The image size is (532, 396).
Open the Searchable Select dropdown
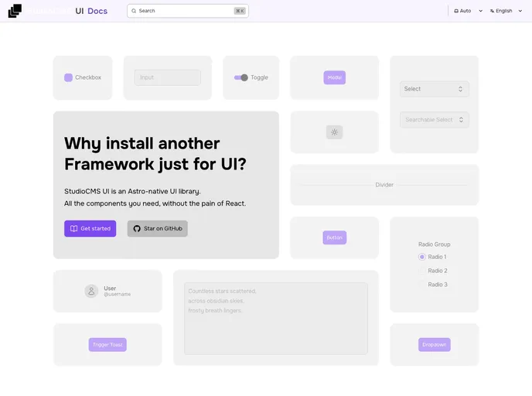[x=435, y=120]
